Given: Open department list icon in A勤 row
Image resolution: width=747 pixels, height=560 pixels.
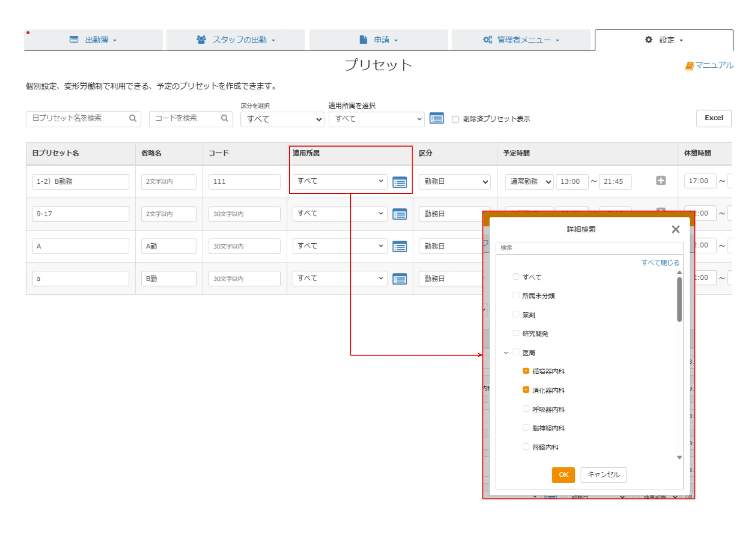Looking at the screenshot, I should tap(399, 246).
